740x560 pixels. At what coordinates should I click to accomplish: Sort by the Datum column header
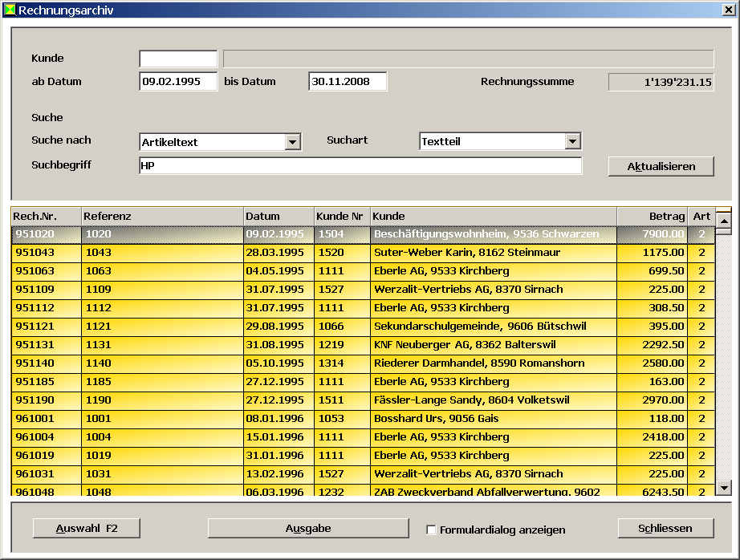click(279, 216)
